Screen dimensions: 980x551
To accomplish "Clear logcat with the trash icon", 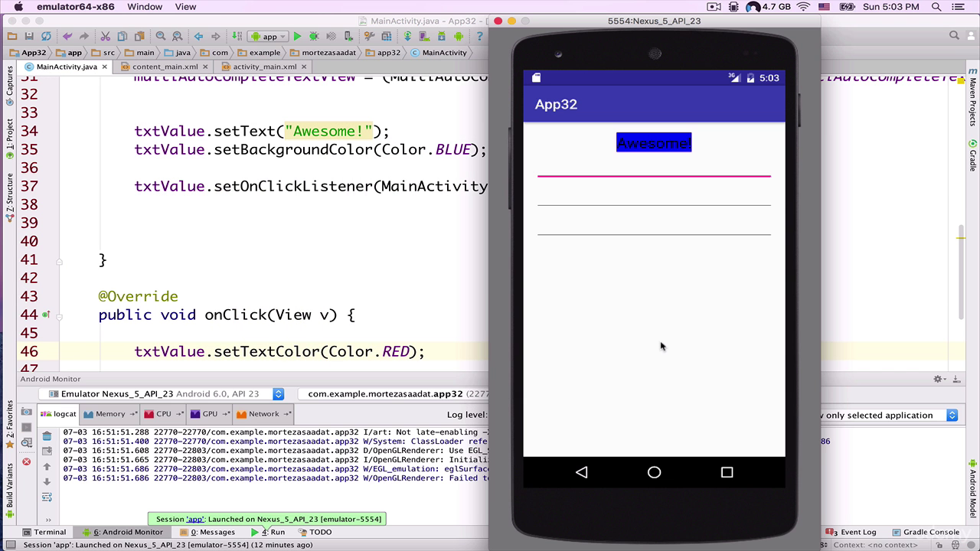I will coord(47,436).
